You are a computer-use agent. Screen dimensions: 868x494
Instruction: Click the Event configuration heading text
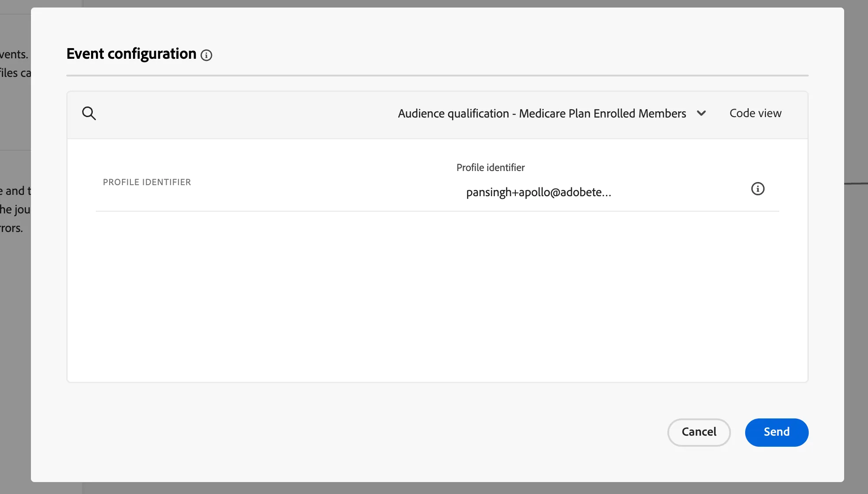coord(131,53)
